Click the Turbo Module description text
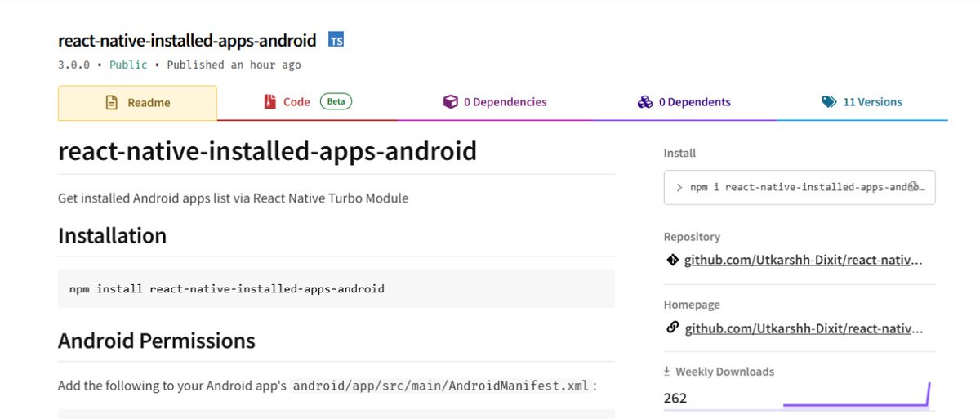 coord(233,198)
